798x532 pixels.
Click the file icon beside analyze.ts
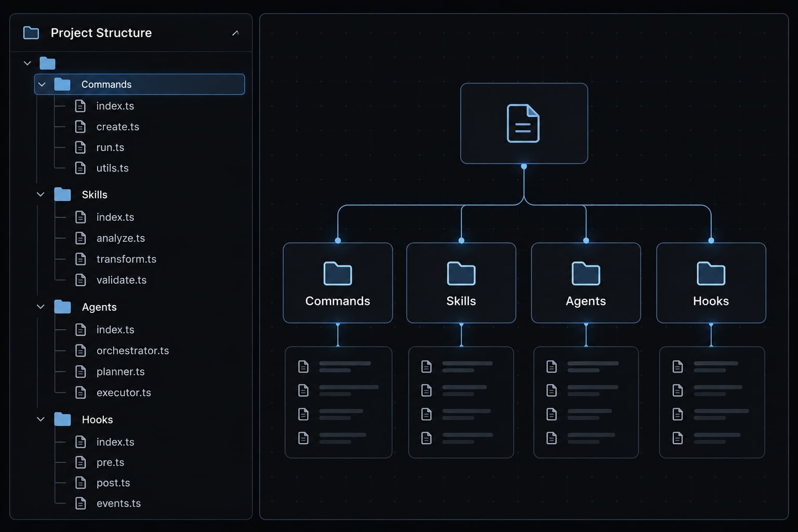tap(81, 238)
